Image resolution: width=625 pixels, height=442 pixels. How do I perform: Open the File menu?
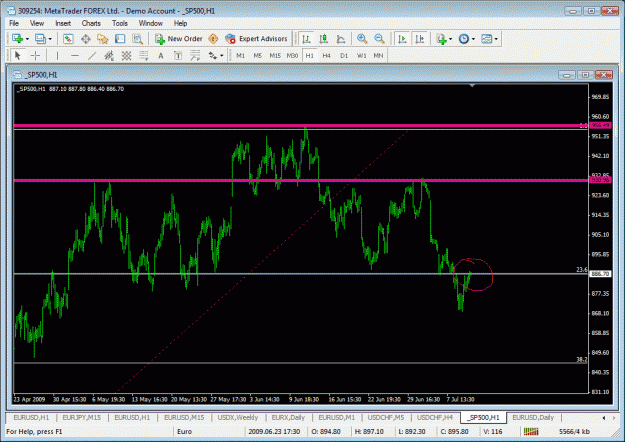[14, 23]
